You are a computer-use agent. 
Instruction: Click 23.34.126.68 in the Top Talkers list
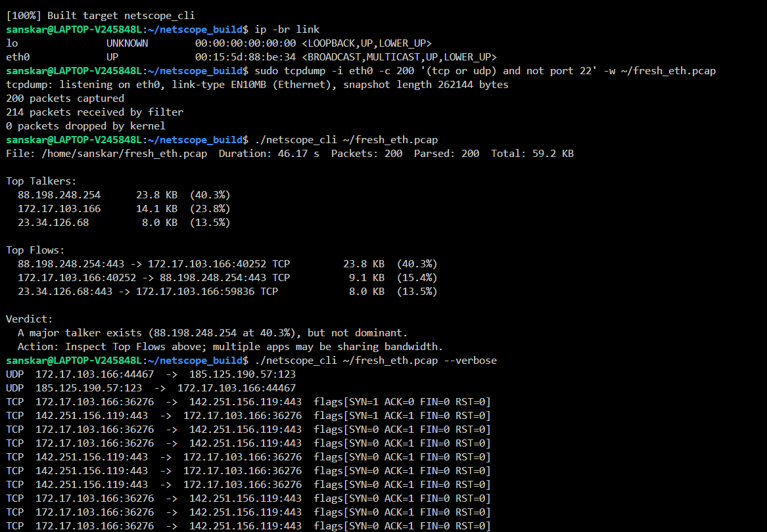coord(53,223)
